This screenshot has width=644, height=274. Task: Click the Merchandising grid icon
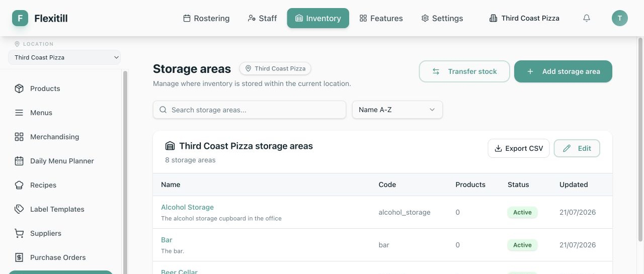click(19, 137)
